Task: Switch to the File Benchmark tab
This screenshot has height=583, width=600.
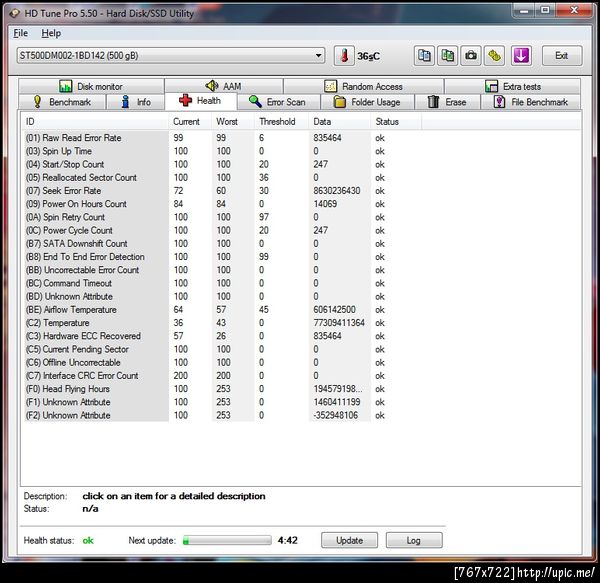Action: click(531, 102)
